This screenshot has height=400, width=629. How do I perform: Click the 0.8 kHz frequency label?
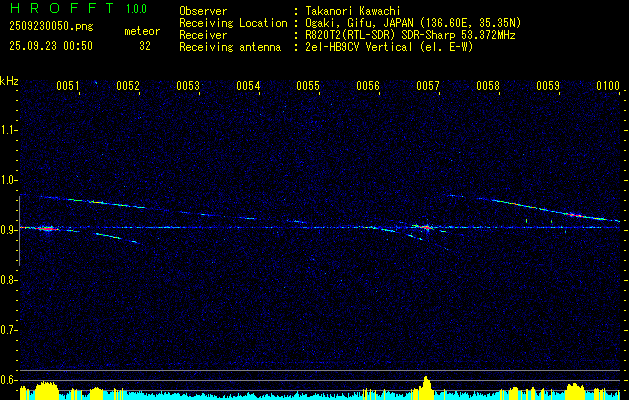[7, 280]
